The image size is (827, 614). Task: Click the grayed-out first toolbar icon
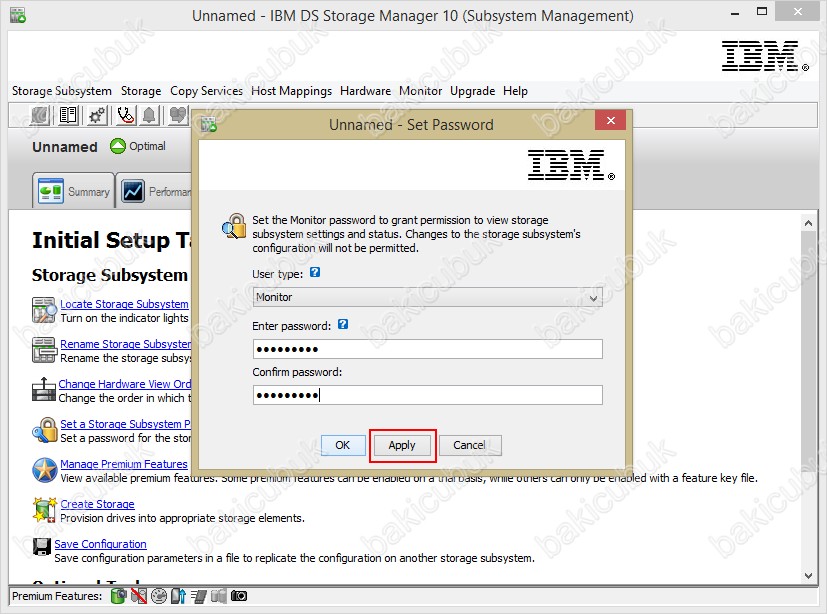[x=40, y=115]
